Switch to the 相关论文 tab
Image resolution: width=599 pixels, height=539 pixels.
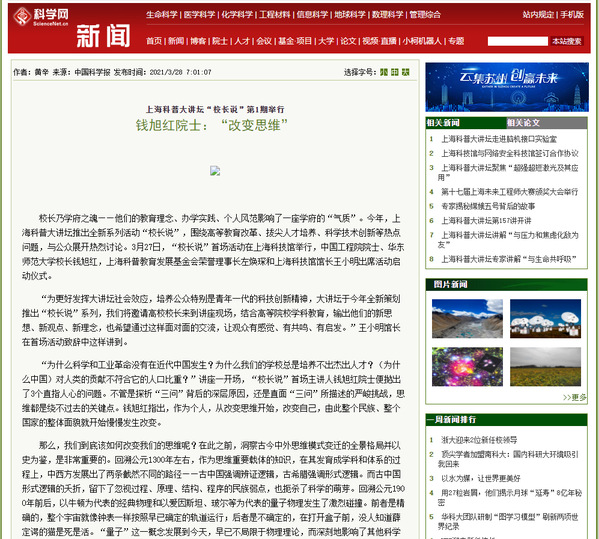coord(524,123)
